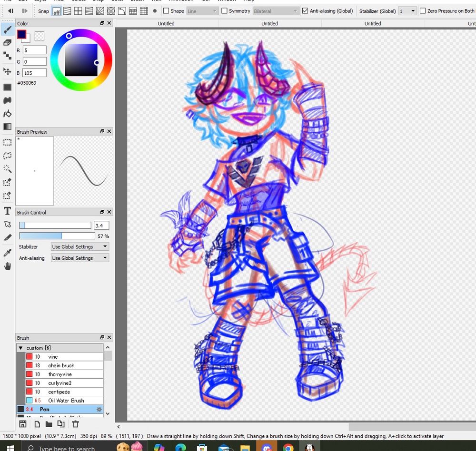Click foreground color swatch
476x451 pixels.
tap(21, 34)
